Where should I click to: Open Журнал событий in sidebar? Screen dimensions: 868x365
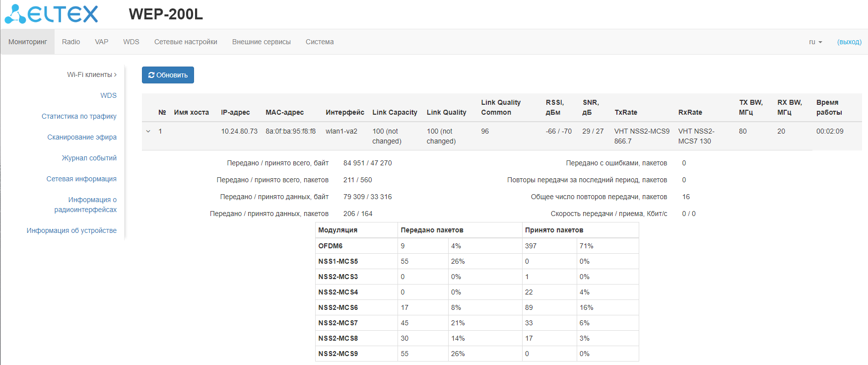point(89,158)
